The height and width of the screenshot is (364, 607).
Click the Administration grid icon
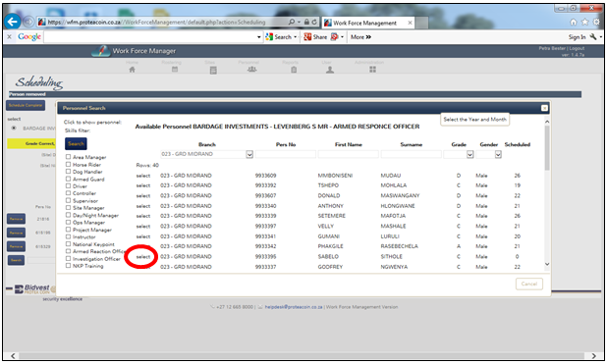click(372, 70)
